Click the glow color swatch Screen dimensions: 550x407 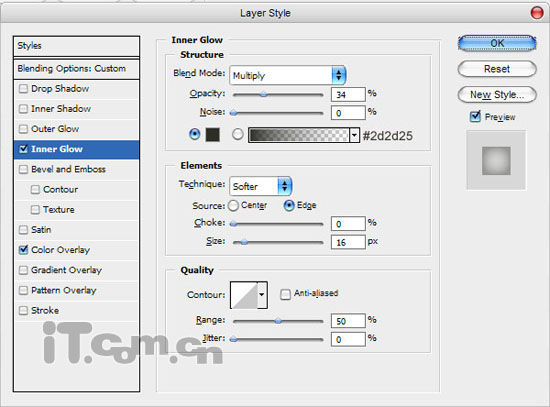click(212, 135)
